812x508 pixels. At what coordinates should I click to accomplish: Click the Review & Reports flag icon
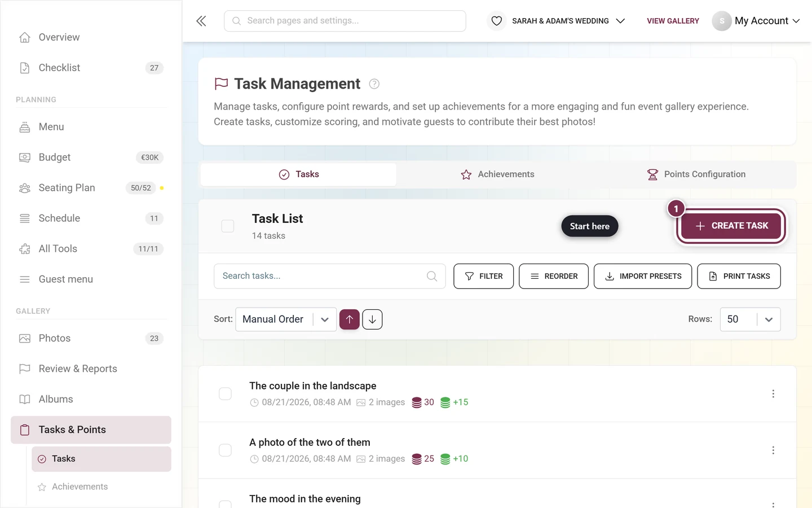tap(25, 369)
